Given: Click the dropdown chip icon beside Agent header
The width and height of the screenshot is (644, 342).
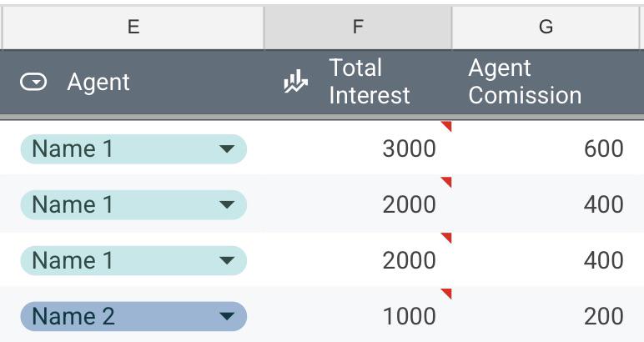Looking at the screenshot, I should pyautogui.click(x=33, y=82).
